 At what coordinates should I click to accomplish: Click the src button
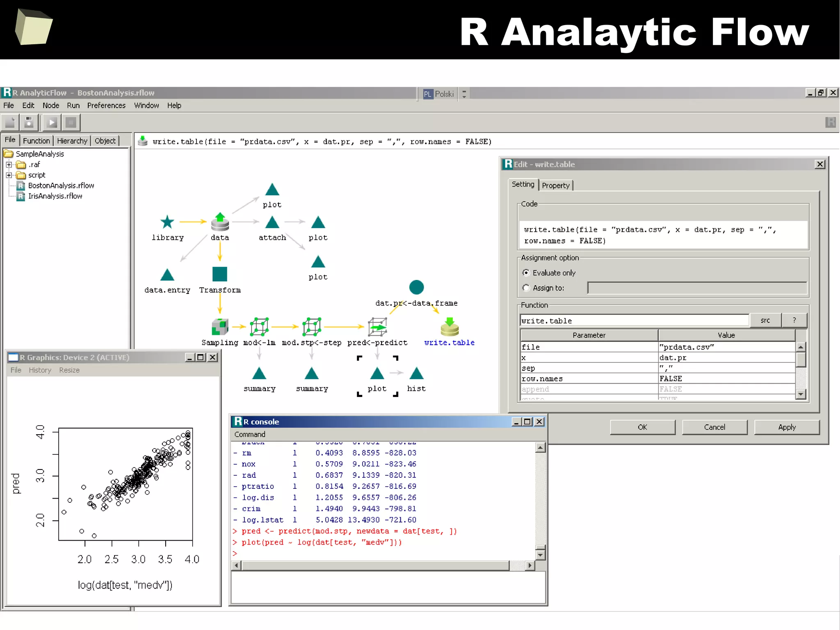[x=765, y=321]
